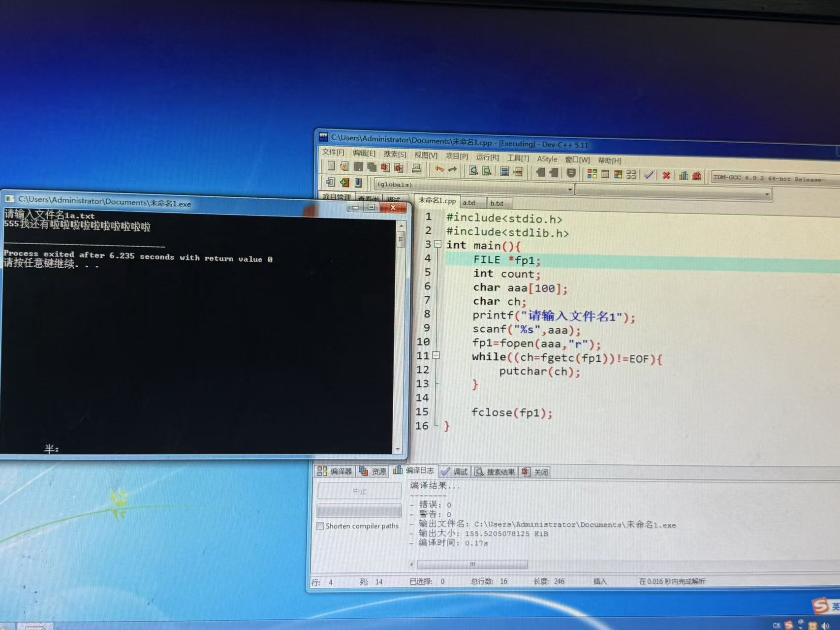
Task: Click the Go to function icon
Action: (x=504, y=171)
